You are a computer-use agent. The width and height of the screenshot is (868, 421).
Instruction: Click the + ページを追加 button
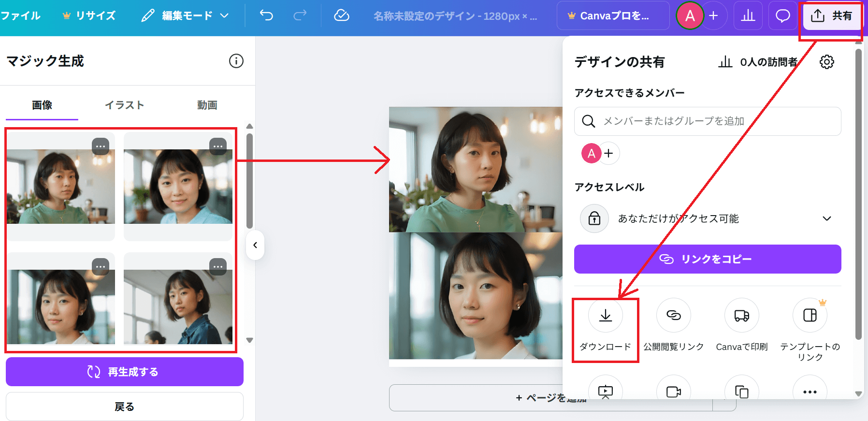(x=551, y=398)
